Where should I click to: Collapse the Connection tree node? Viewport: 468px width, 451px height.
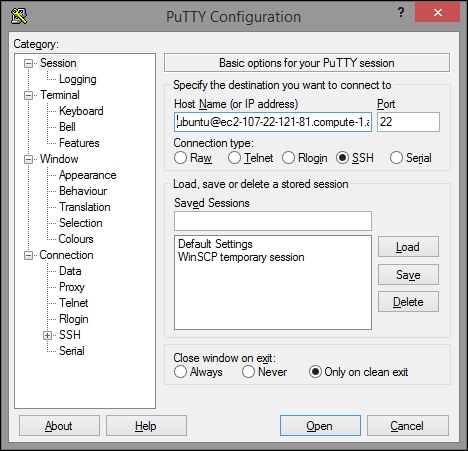coord(29,255)
